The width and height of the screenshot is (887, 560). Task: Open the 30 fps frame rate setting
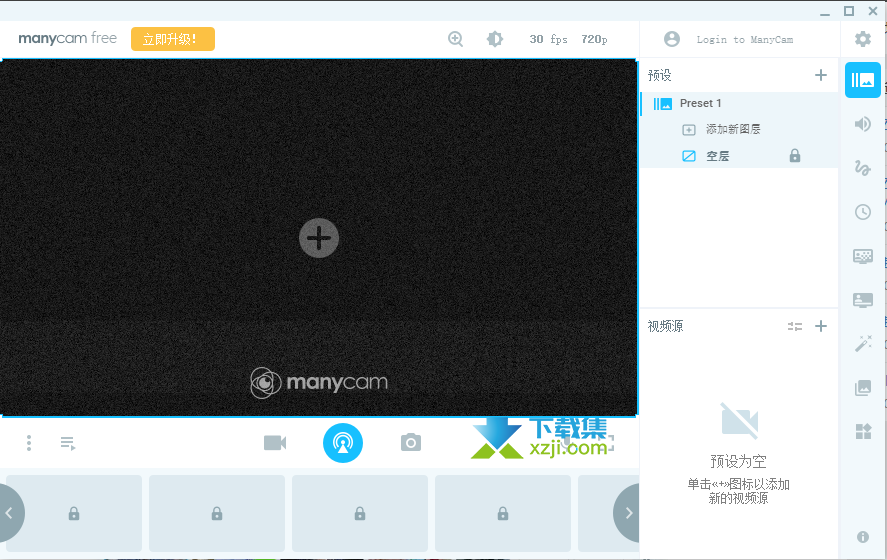click(548, 39)
